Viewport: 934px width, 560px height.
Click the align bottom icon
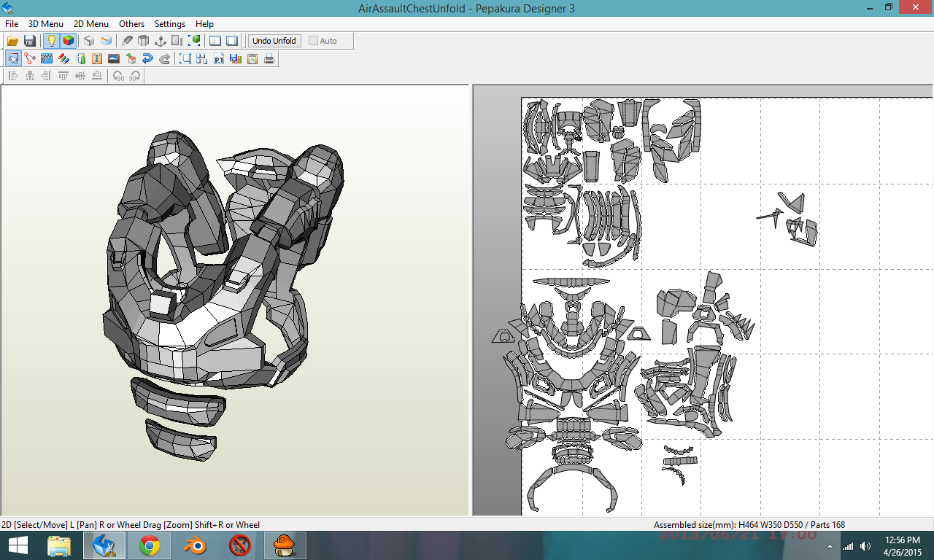(x=97, y=76)
